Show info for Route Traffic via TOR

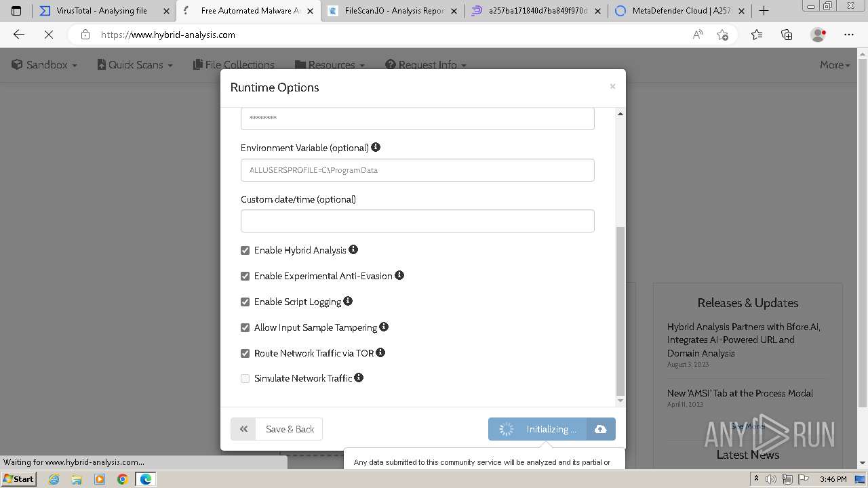coord(380,352)
